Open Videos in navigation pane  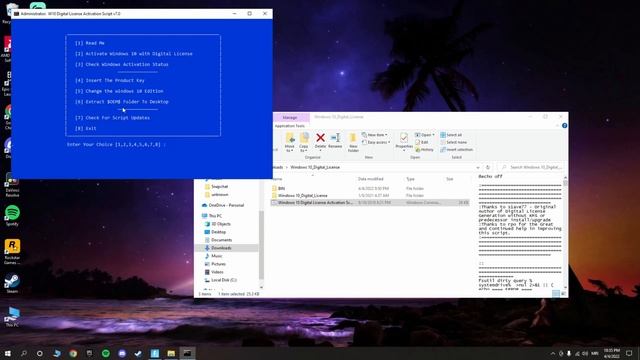(214, 272)
